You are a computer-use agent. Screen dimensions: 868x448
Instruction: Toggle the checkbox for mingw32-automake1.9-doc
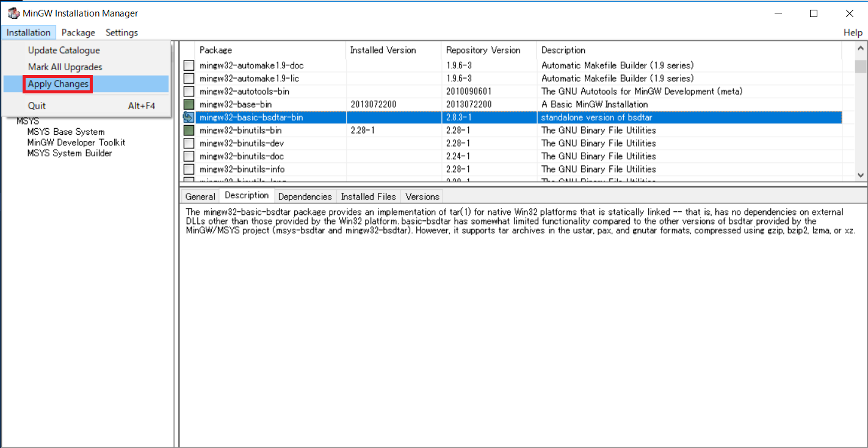click(189, 65)
